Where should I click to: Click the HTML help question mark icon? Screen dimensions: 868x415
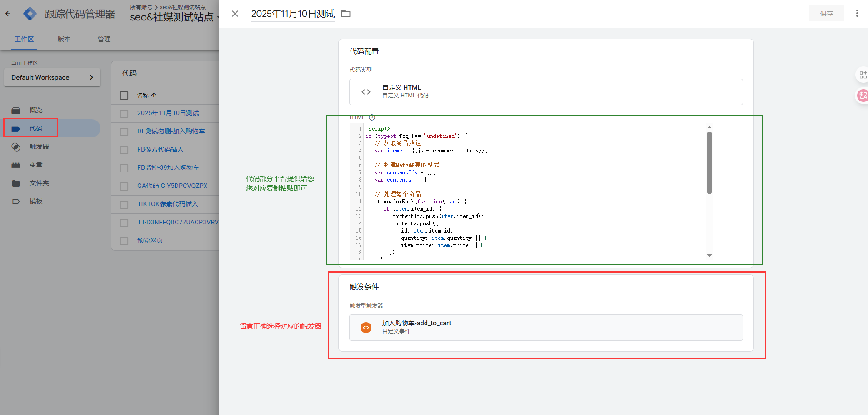pos(372,117)
